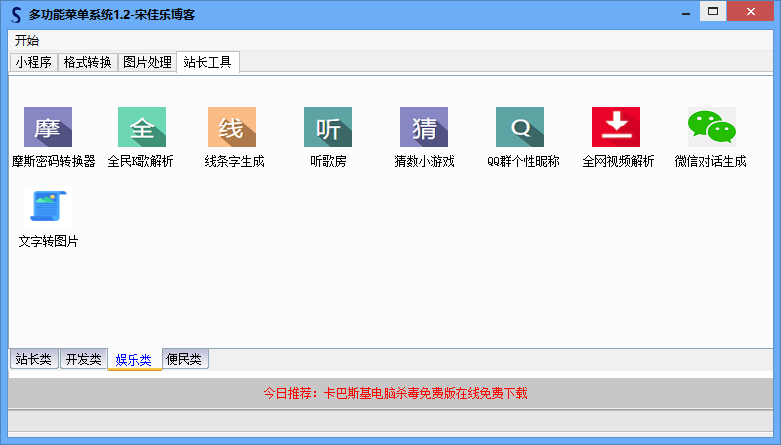
Task: Switch to the 小程序 tab
Action: [x=33, y=62]
